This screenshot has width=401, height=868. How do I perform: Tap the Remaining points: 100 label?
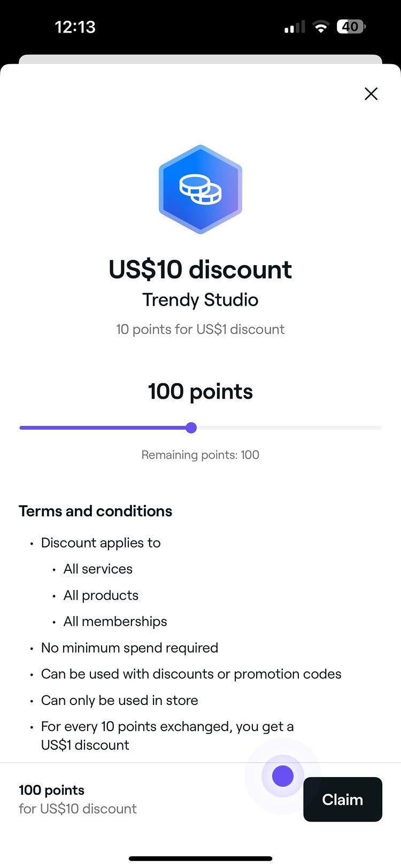click(x=200, y=455)
